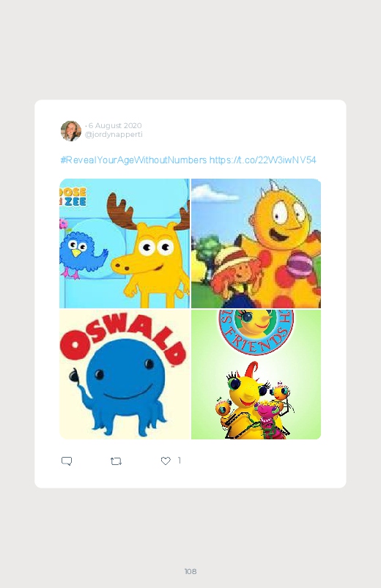Image resolution: width=381 pixels, height=588 pixels.
Task: Click the circular FRIENDS logo badge
Action: pos(256,331)
